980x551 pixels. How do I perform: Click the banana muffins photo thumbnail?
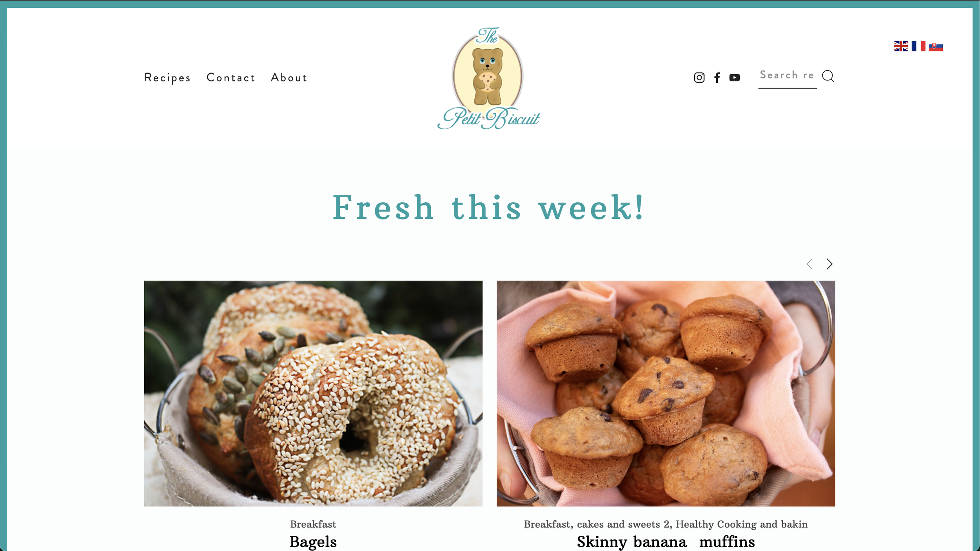coord(666,393)
